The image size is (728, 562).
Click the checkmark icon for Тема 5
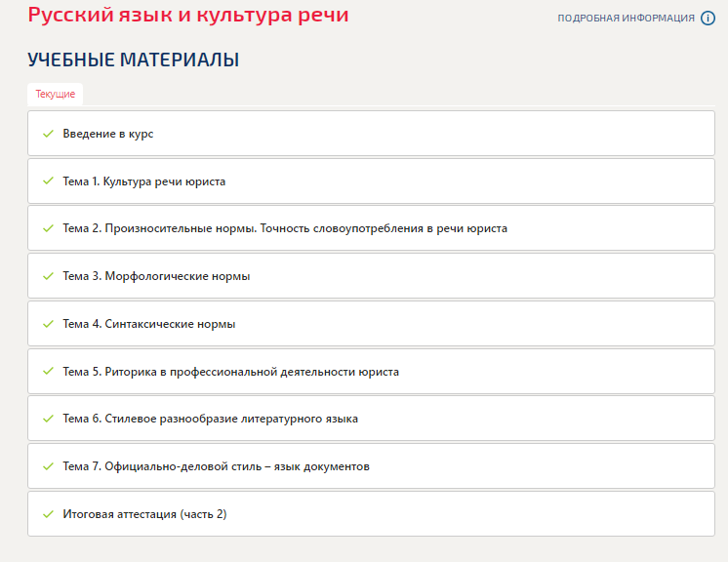(x=48, y=372)
